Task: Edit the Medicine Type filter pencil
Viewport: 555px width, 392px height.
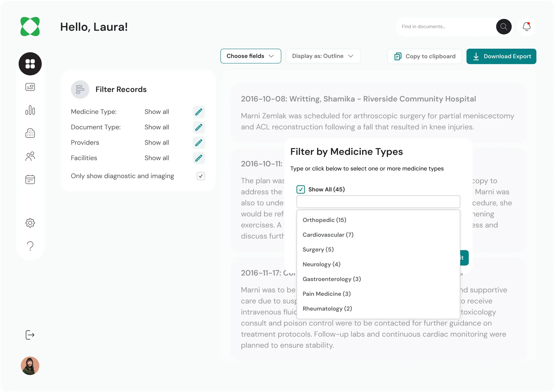Action: [199, 112]
